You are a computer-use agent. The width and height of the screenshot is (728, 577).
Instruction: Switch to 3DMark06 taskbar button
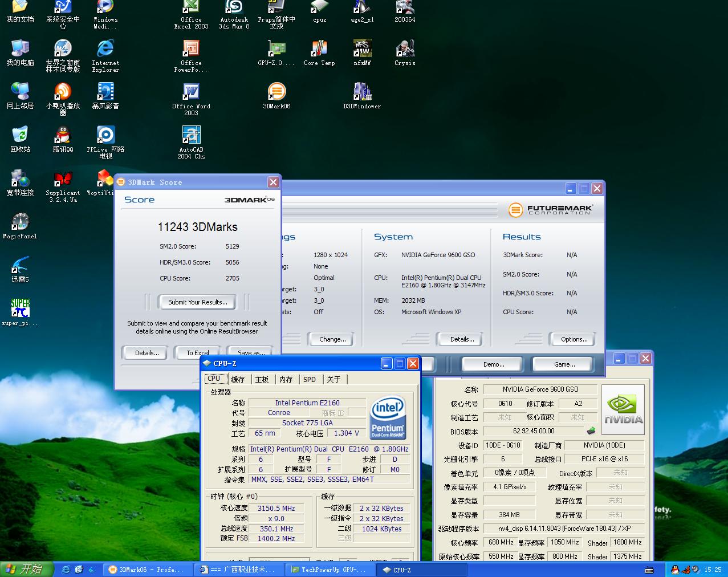point(147,570)
